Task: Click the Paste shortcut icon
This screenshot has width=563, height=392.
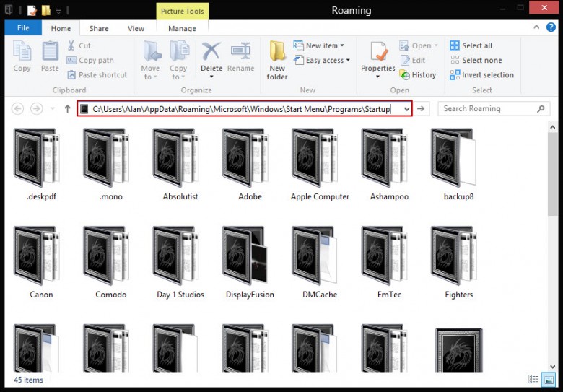Action: pyautogui.click(x=71, y=74)
